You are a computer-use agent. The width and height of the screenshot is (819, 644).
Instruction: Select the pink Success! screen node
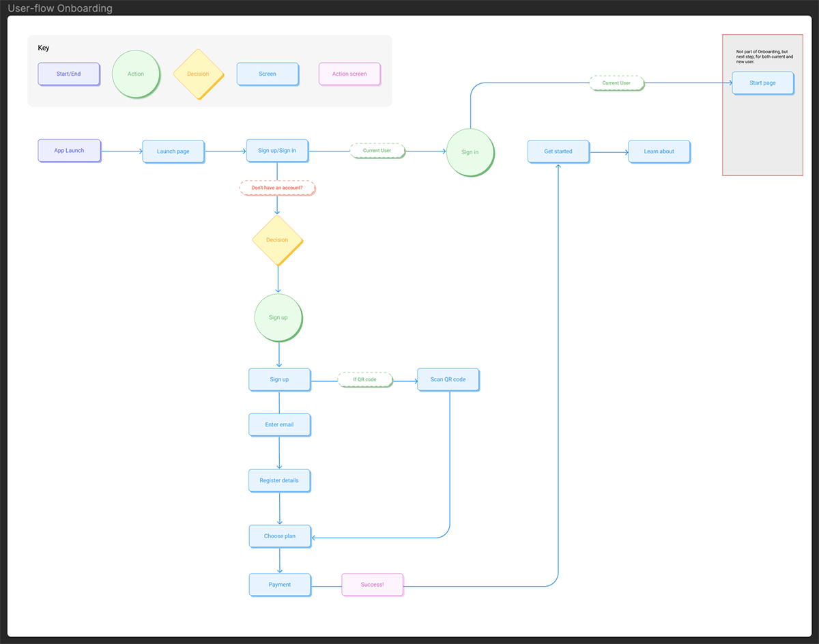tap(372, 585)
